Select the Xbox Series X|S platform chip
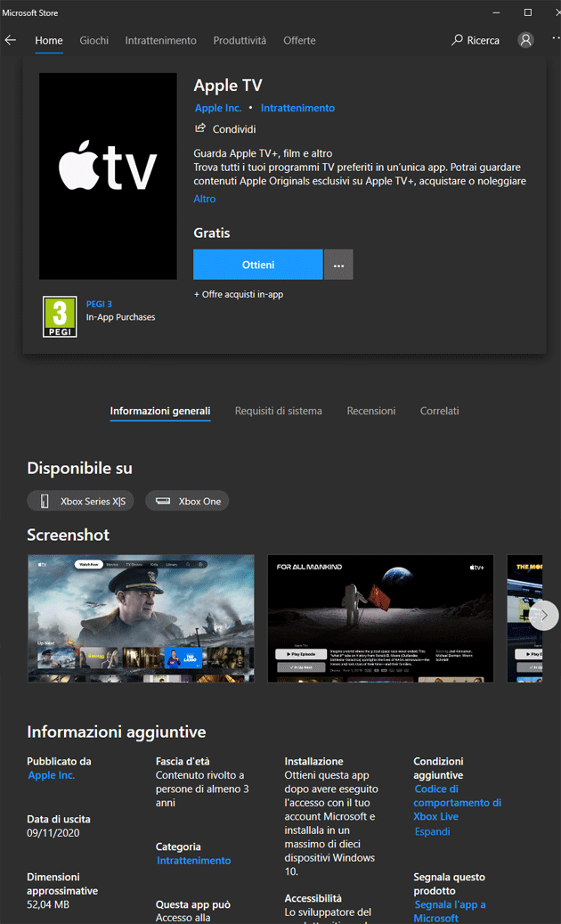Image resolution: width=561 pixels, height=924 pixels. tap(81, 502)
